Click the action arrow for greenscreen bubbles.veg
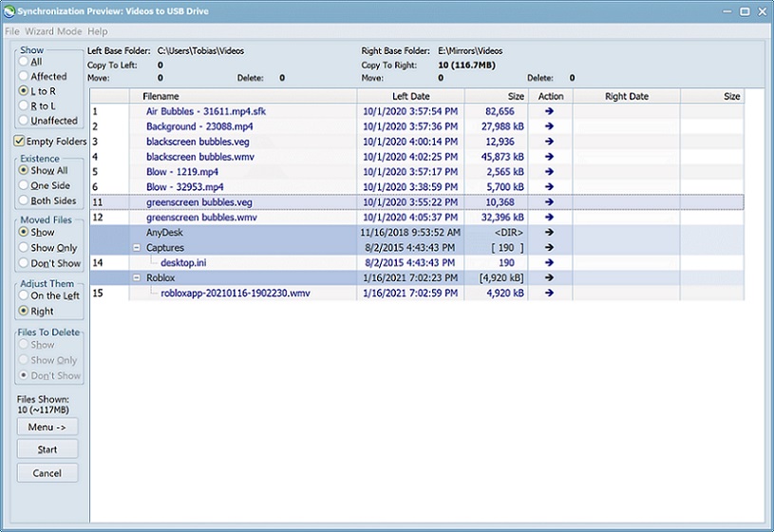Image resolution: width=774 pixels, height=532 pixels. tap(549, 202)
